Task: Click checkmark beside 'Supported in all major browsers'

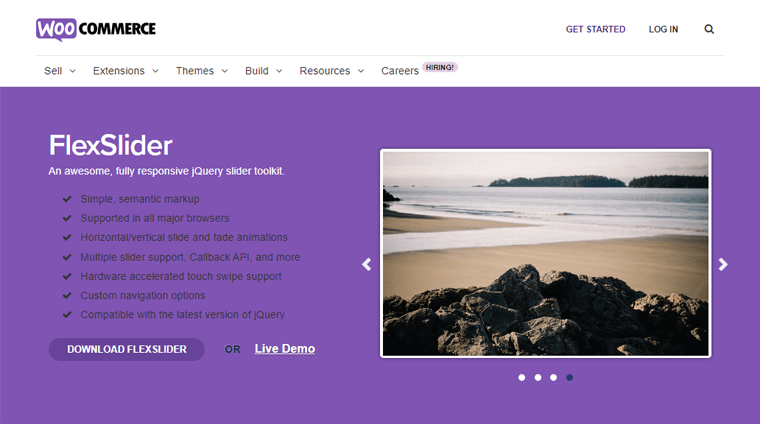Action: (67, 218)
